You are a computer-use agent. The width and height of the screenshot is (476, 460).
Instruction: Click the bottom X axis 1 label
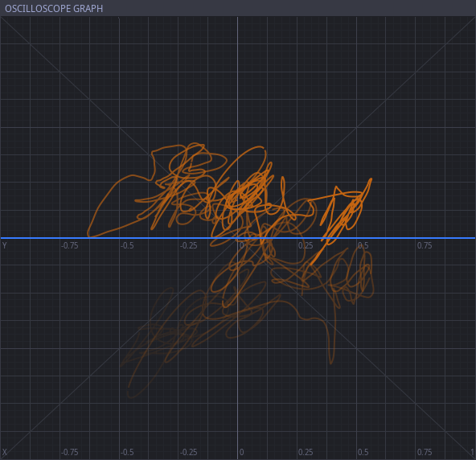[473, 452]
